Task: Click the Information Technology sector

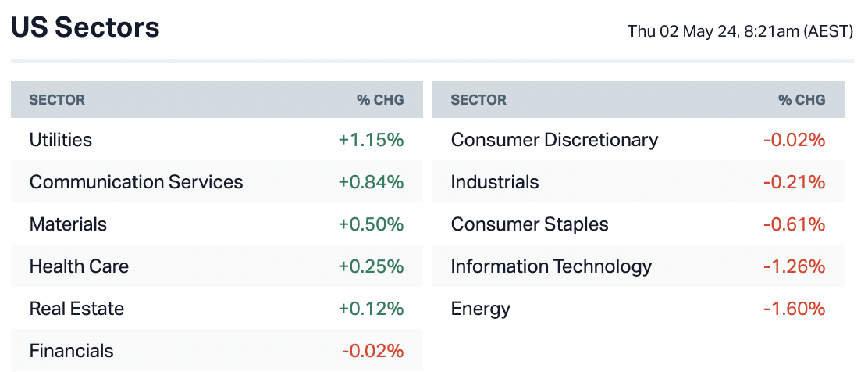Action: click(x=551, y=266)
